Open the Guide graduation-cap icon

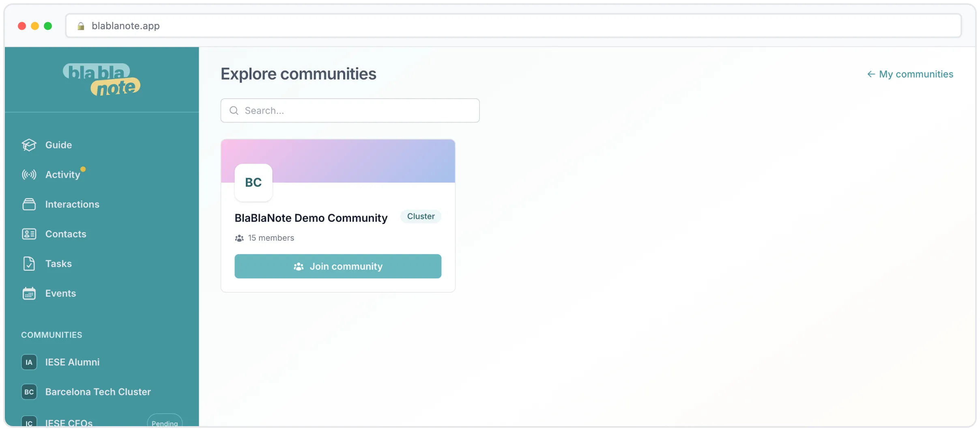pyautogui.click(x=29, y=145)
